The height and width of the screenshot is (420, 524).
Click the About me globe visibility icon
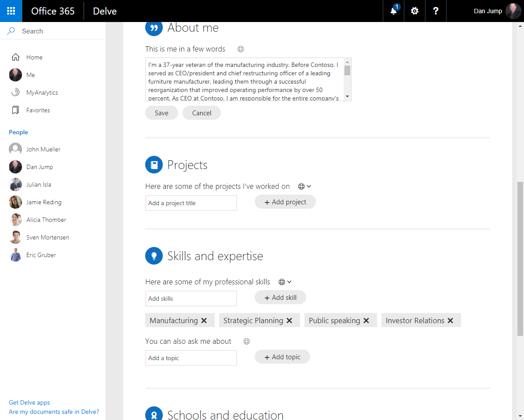click(241, 49)
